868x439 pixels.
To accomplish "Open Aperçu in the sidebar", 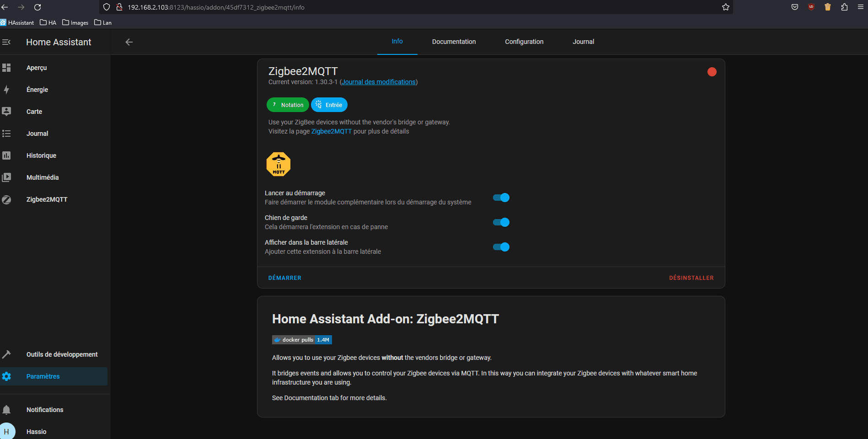I will tap(55, 68).
